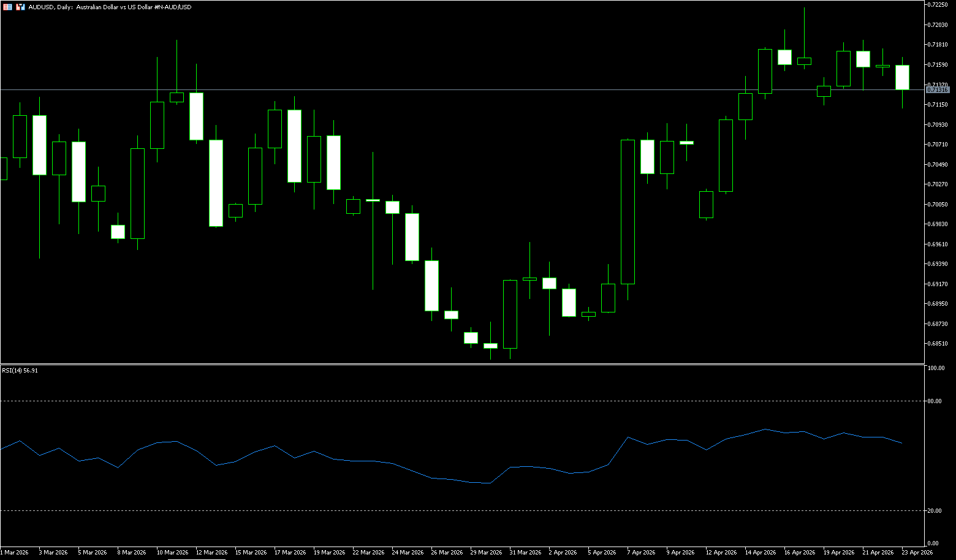The width and height of the screenshot is (956, 560).
Task: Click the red-blue table icon beside the chart title
Action: tap(7, 7)
